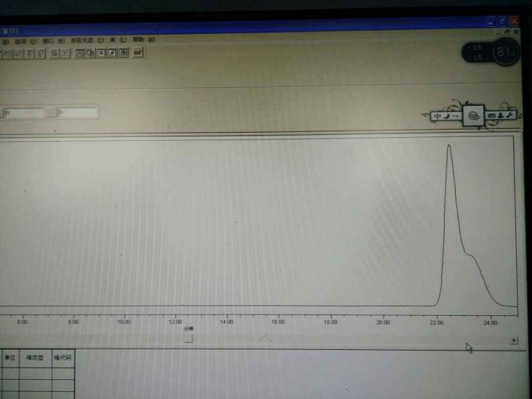This screenshot has width=532, height=399.
Task: Click the 10.00 label on the time axis
Action: click(x=124, y=322)
